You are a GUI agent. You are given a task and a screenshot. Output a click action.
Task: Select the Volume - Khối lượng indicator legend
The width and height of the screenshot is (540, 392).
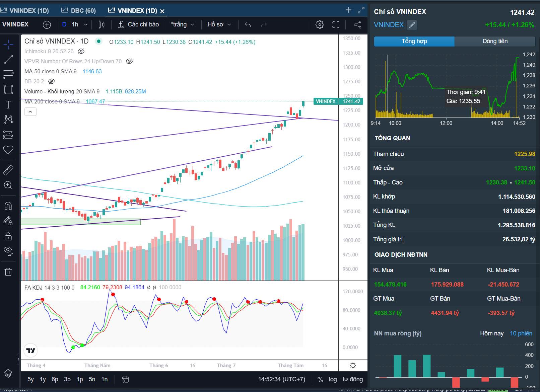coord(62,91)
